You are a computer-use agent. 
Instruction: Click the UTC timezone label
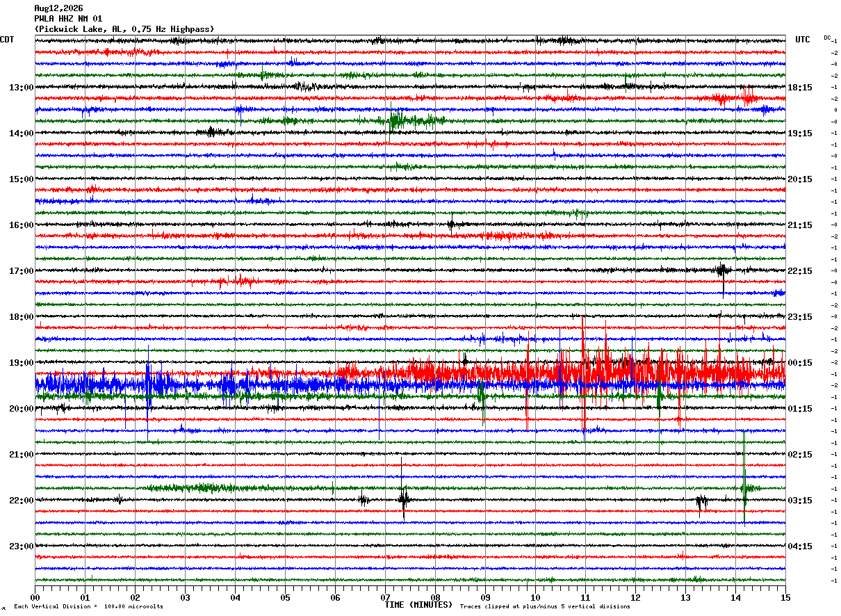(803, 40)
